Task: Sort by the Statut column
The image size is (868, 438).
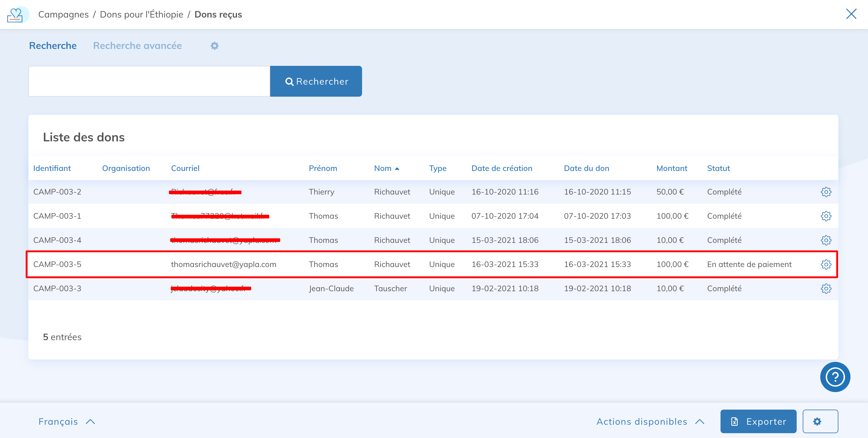Action: (718, 168)
